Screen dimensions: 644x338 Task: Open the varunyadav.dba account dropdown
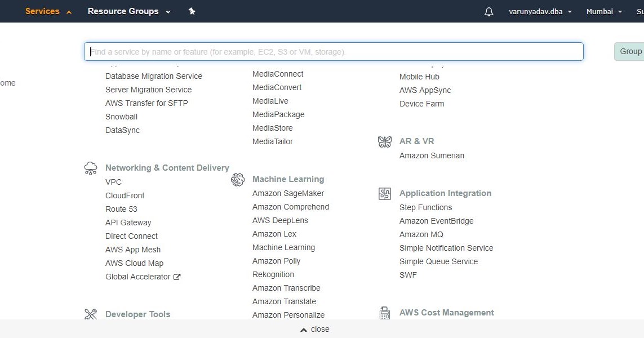click(540, 12)
